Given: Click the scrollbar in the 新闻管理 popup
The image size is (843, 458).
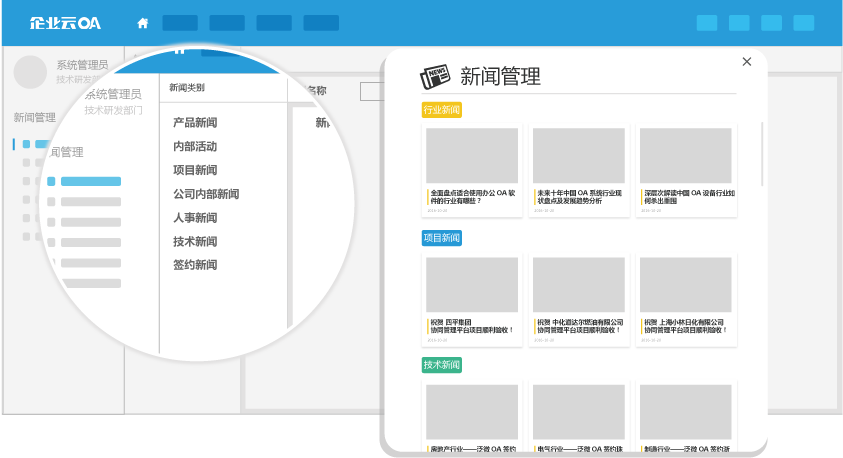Looking at the screenshot, I should click(762, 155).
